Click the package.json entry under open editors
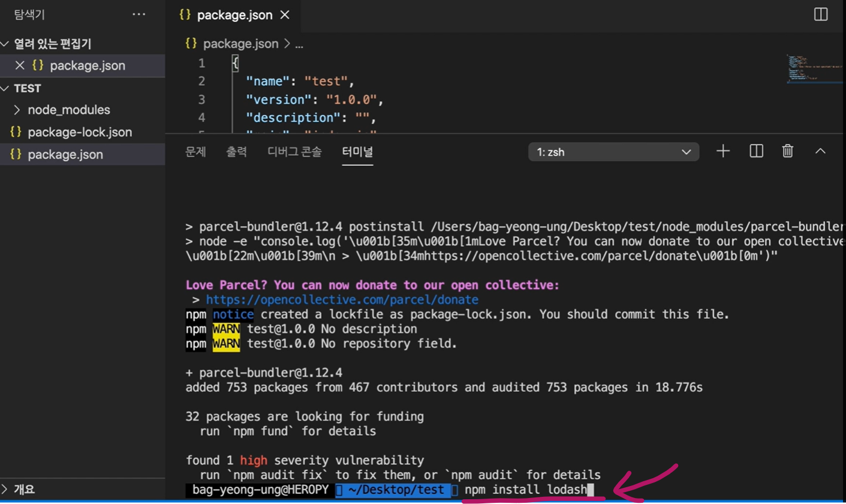 [82, 65]
